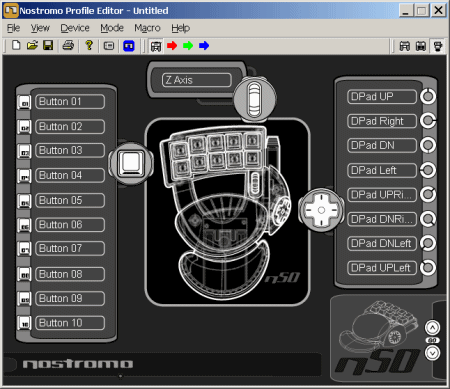This screenshot has width=450, height=389.
Task: Click the DPad DN direction icon
Action: point(428,145)
